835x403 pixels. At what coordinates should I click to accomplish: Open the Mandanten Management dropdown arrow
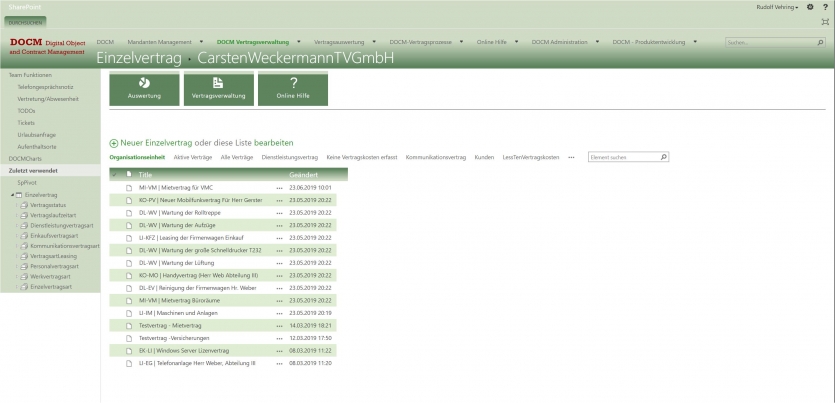(x=201, y=42)
